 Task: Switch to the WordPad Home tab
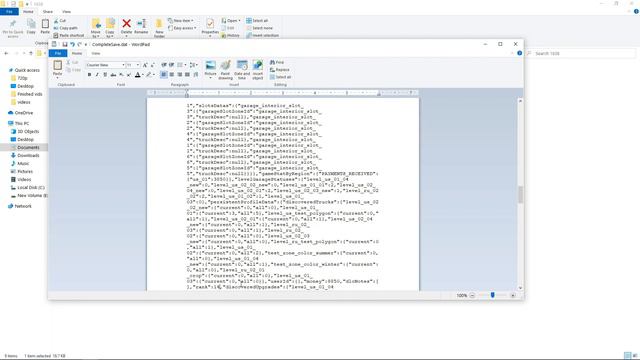click(x=77, y=53)
